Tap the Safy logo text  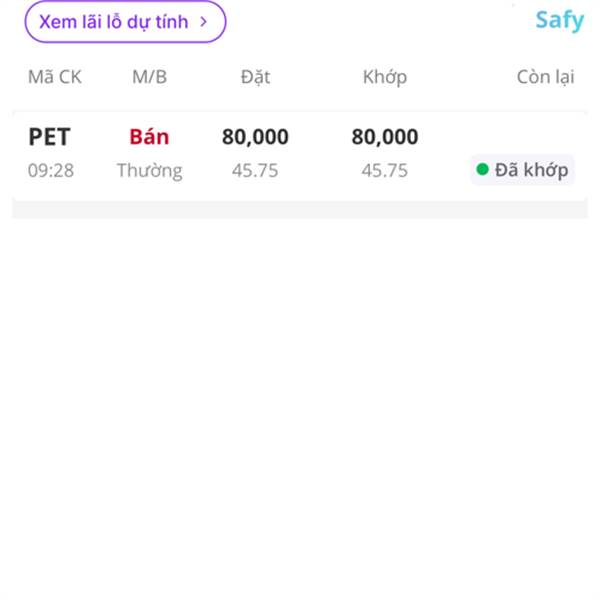[559, 20]
